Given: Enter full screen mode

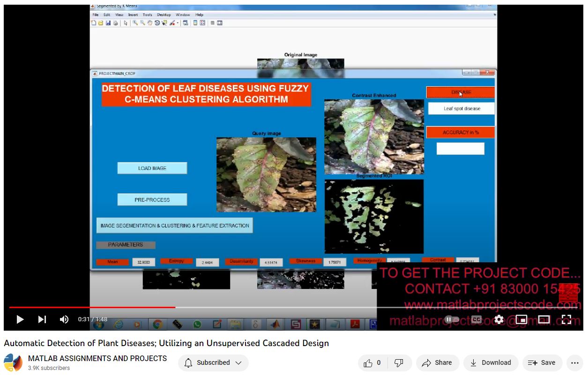Looking at the screenshot, I should [566, 319].
